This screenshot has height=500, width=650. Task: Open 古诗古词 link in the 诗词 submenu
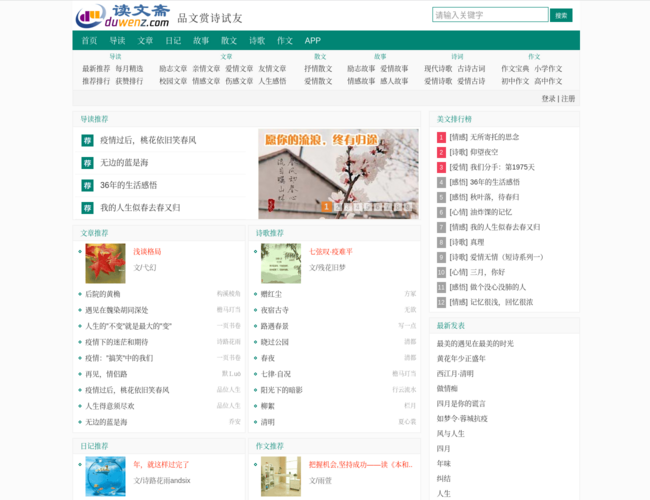[x=471, y=69]
